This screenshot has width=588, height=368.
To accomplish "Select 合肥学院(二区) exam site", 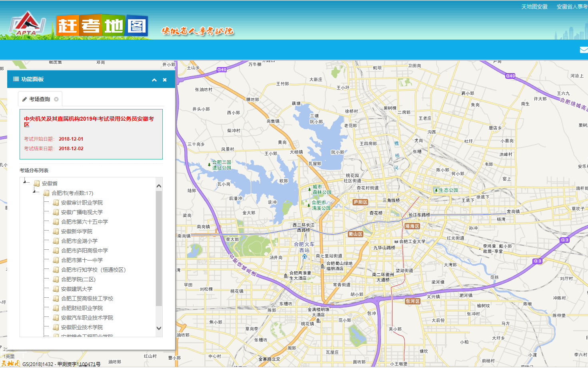I will [x=78, y=279].
